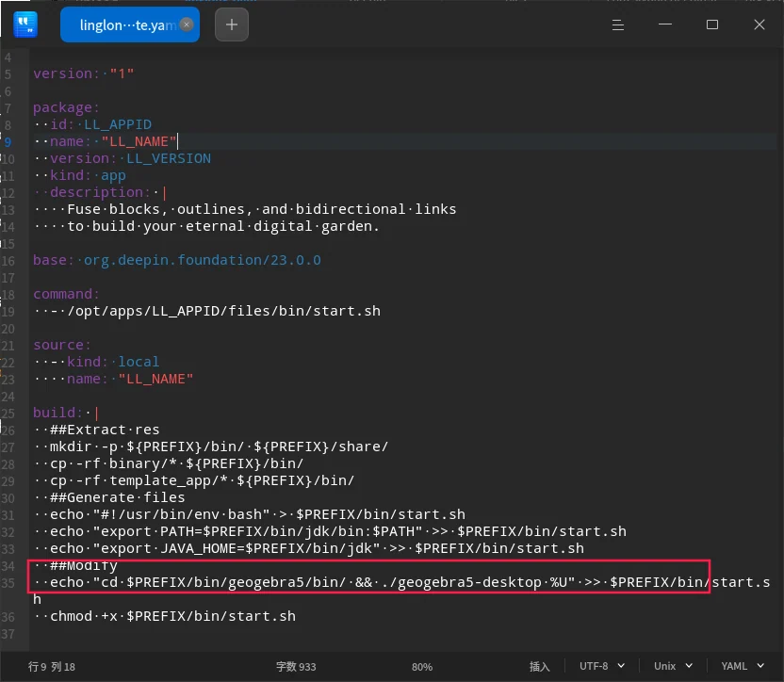784x682 pixels.
Task: Click the ##Generate files comment line
Action: (x=109, y=498)
